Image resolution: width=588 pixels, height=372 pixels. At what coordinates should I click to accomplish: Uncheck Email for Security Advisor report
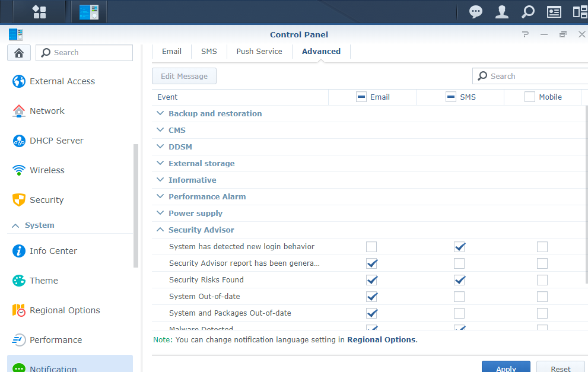click(371, 263)
